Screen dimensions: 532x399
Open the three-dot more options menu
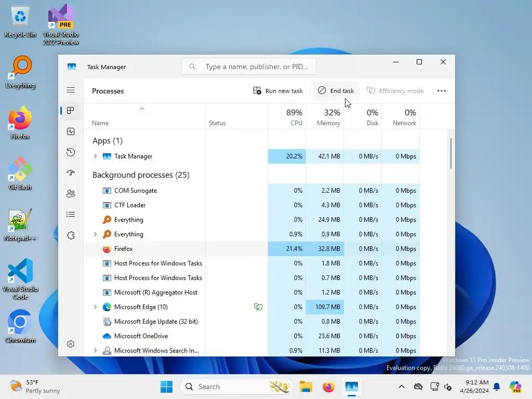tap(442, 91)
